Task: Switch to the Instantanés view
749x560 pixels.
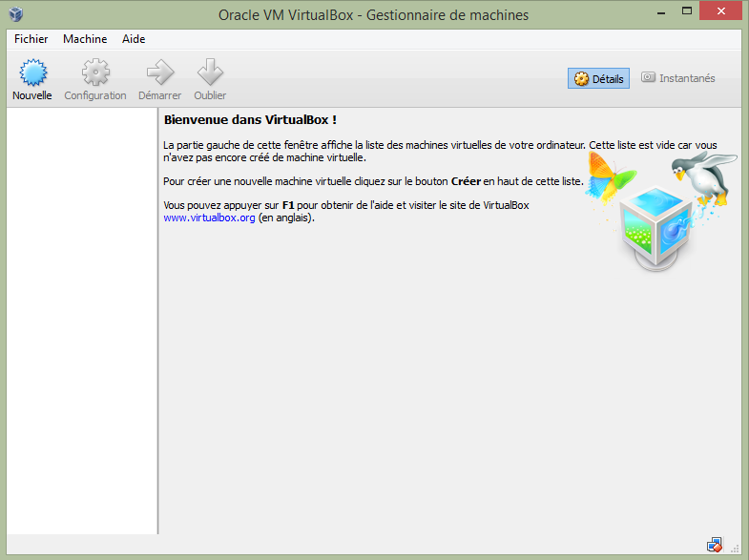Action: point(678,78)
